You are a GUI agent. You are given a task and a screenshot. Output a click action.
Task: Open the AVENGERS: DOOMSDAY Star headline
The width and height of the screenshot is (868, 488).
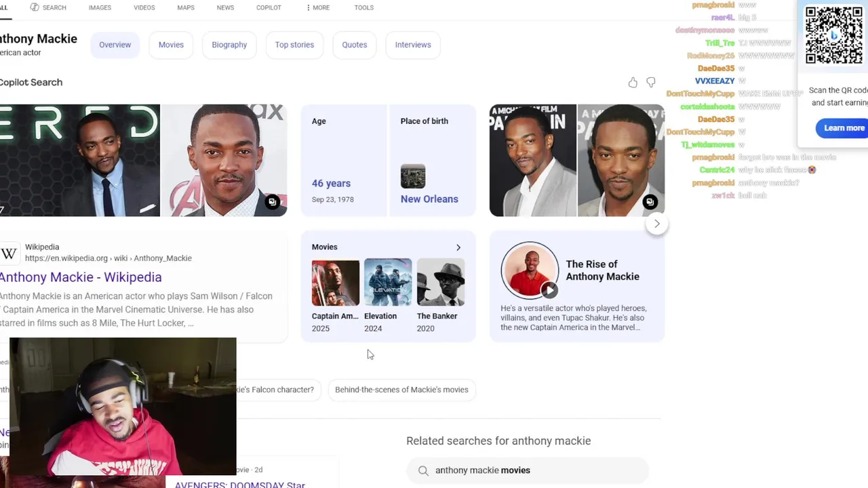coord(240,484)
